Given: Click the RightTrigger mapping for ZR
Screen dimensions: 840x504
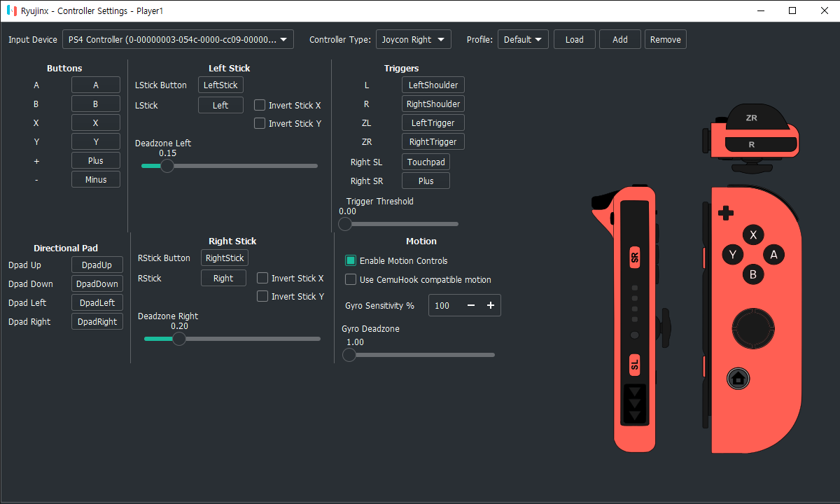Looking at the screenshot, I should click(x=433, y=141).
